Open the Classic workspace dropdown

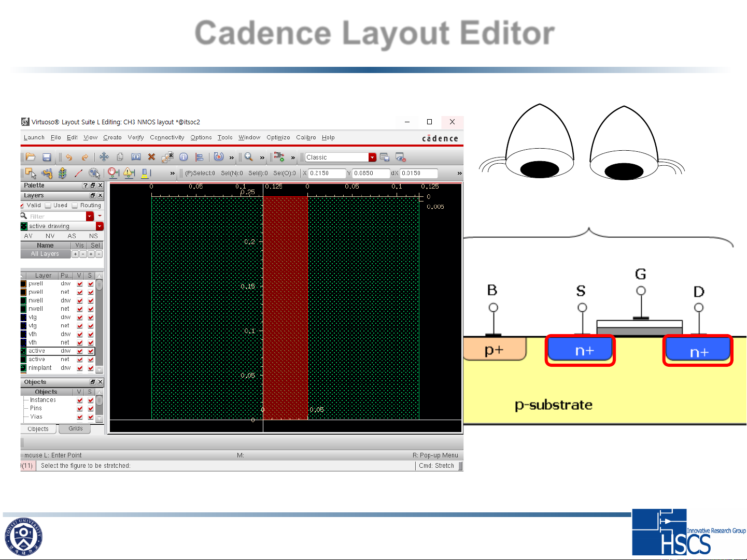pyautogui.click(x=372, y=157)
